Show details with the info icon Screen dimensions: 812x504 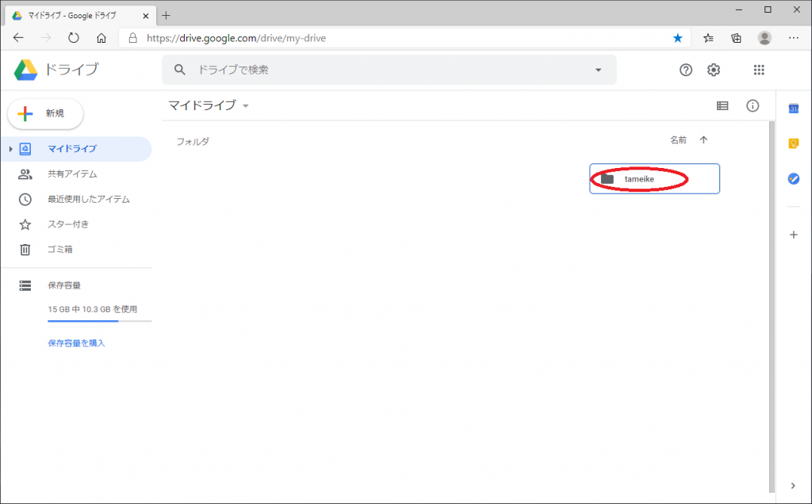[x=753, y=105]
